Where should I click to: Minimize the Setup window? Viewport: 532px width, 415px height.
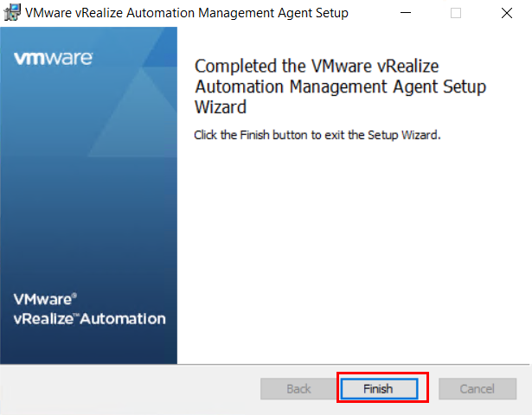(x=406, y=13)
